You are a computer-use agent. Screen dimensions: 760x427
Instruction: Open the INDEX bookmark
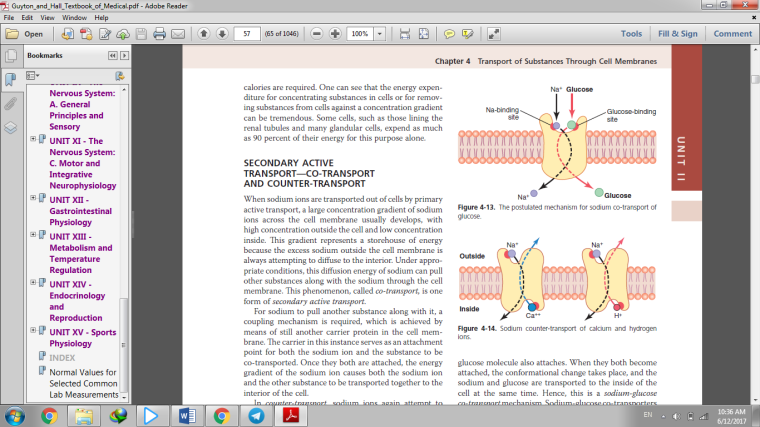click(x=62, y=358)
